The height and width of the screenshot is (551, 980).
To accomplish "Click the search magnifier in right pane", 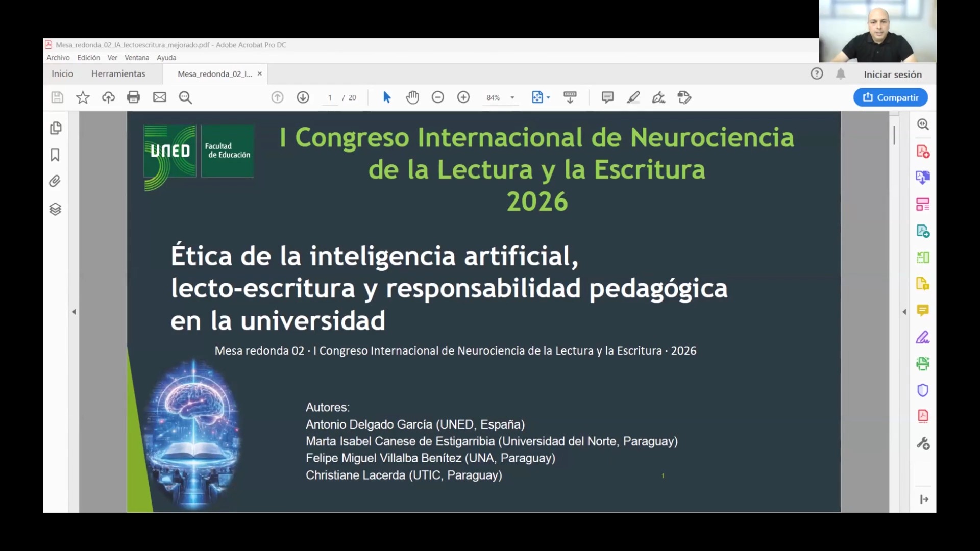I will [x=923, y=124].
